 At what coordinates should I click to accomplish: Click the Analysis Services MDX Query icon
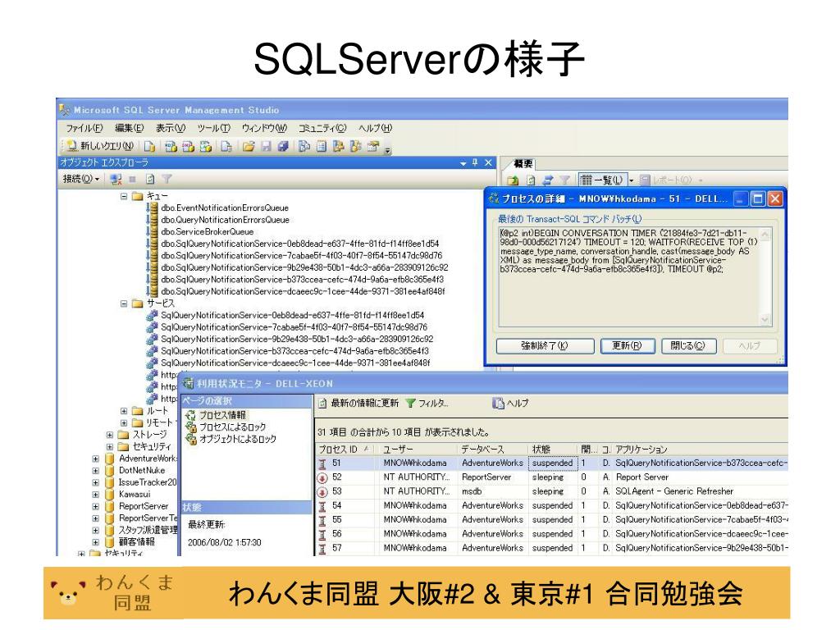[x=171, y=146]
